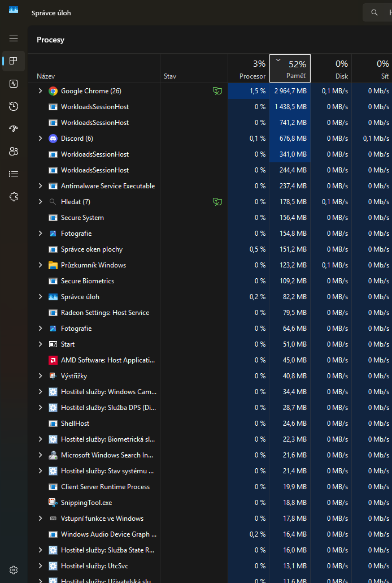This screenshot has height=583, width=392.
Task: Open the Details list sidebar icon
Action: click(14, 174)
